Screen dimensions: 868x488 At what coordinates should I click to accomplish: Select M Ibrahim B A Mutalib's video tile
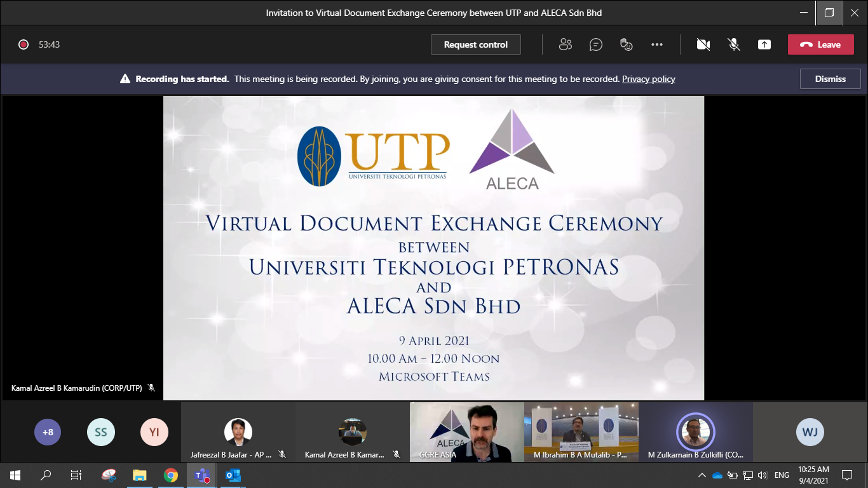(581, 432)
